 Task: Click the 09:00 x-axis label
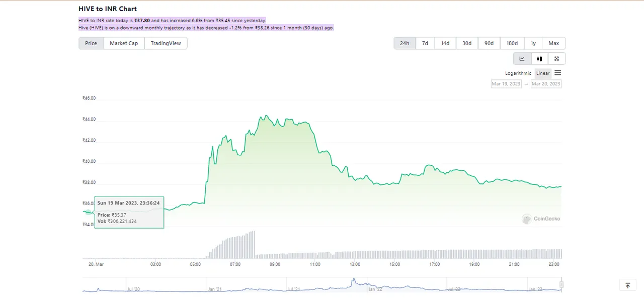click(275, 264)
